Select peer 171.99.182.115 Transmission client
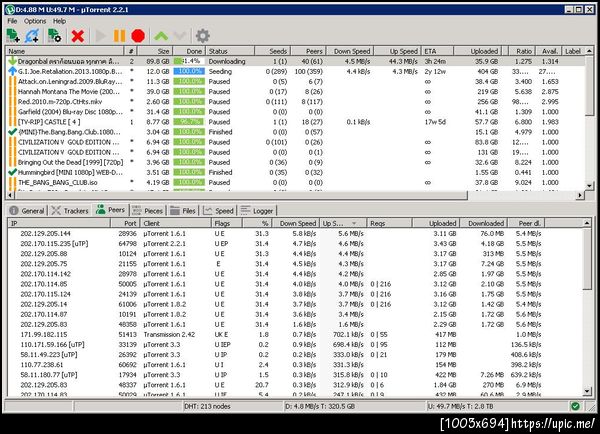Viewport: 600px width, 434px height. 295,334
